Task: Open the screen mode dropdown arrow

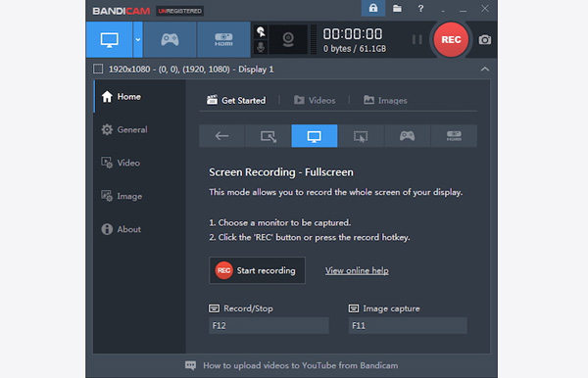Action: [137, 39]
